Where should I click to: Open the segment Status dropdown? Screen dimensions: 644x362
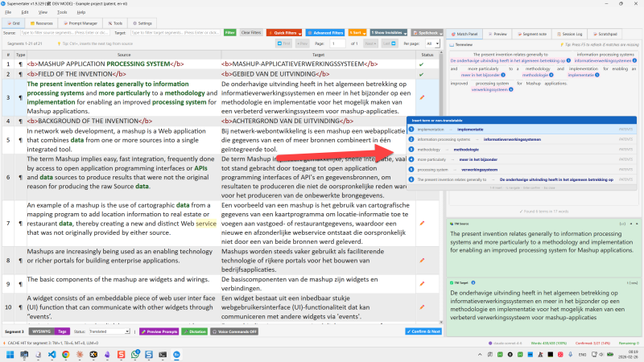[x=109, y=331]
